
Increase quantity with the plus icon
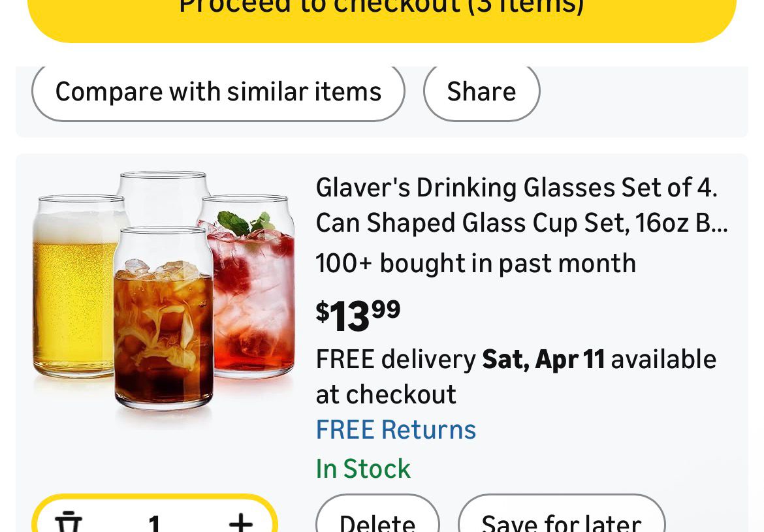coord(241,522)
